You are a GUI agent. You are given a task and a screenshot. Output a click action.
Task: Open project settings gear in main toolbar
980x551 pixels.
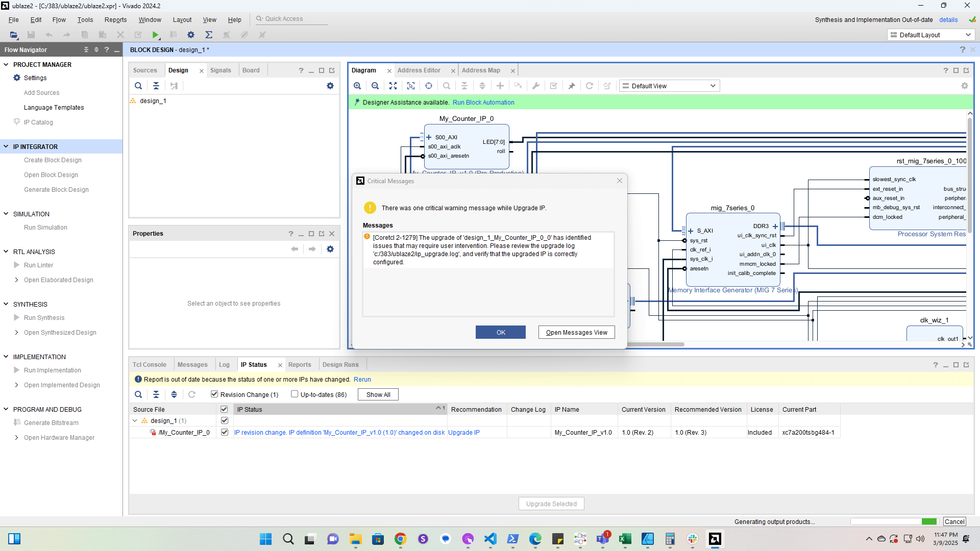(x=191, y=35)
